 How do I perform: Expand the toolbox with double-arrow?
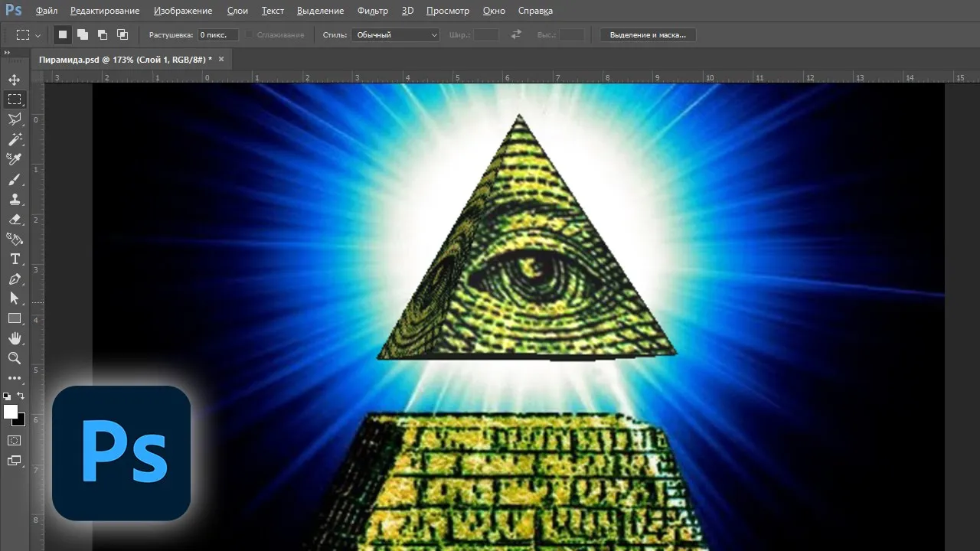[x=7, y=53]
